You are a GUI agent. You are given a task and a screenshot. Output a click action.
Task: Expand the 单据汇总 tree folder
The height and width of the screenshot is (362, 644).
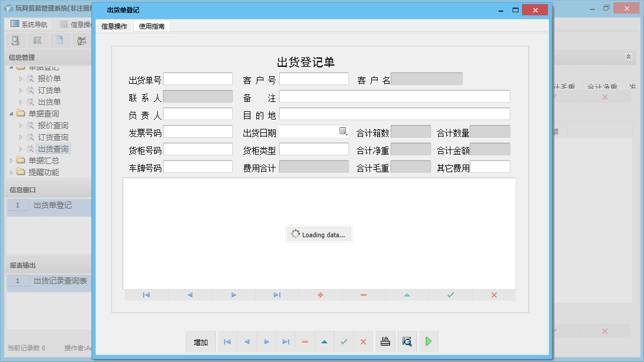(12, 160)
